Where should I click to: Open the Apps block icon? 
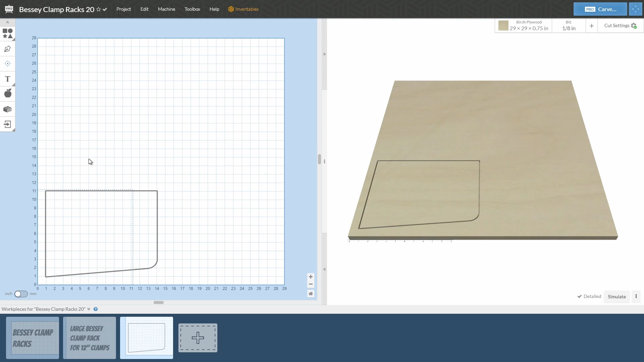(7, 109)
